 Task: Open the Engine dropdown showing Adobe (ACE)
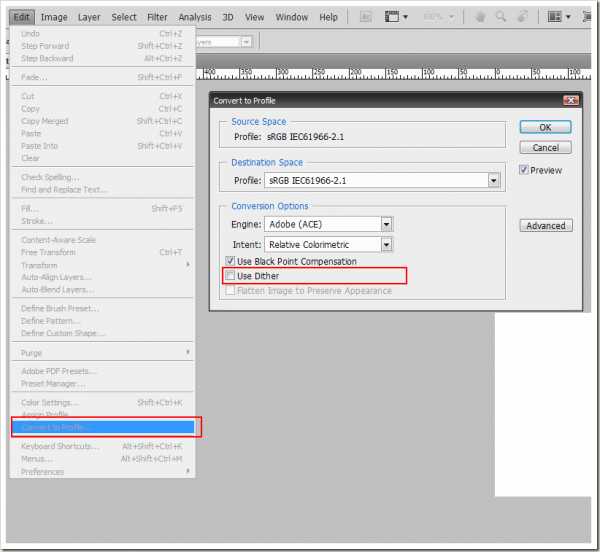(386, 224)
